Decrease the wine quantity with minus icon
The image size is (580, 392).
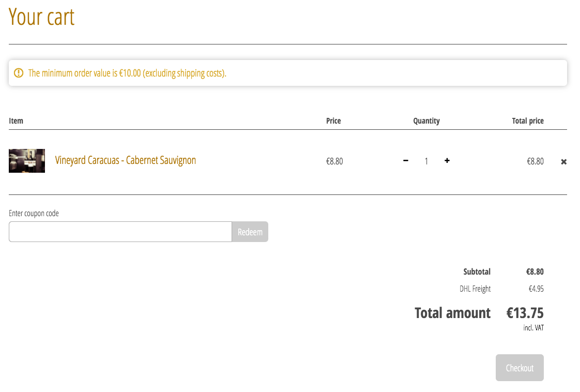point(406,161)
